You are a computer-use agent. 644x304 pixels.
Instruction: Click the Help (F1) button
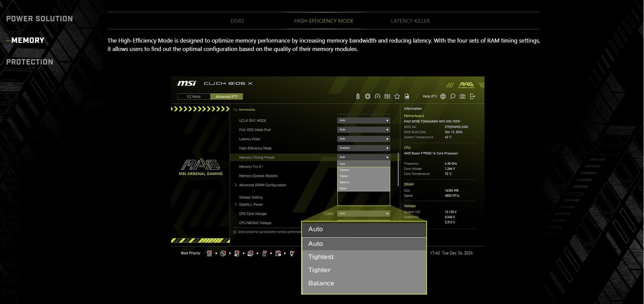pos(430,97)
